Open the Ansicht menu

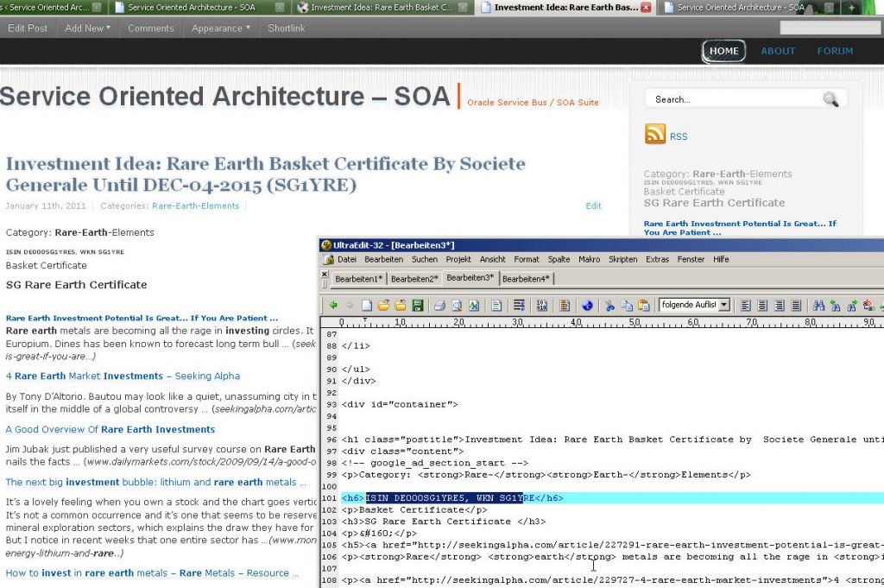click(x=493, y=259)
